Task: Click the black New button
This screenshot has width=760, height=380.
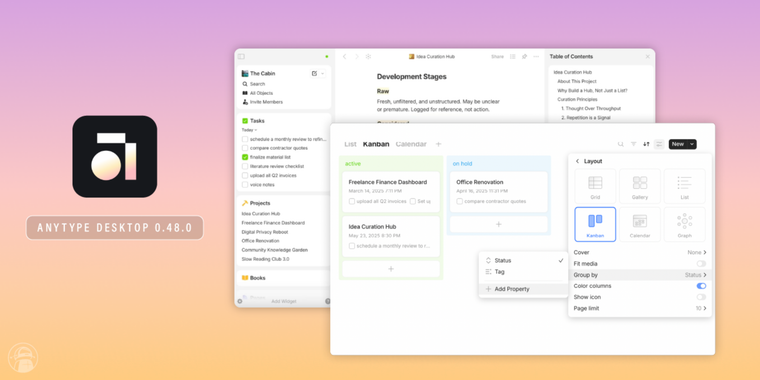Action: tap(678, 144)
